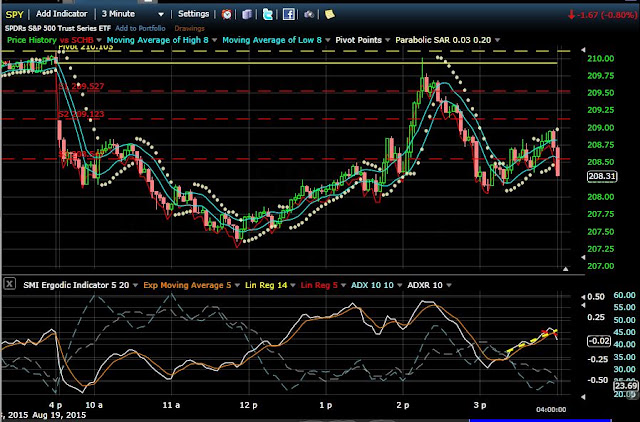
Task: Click the SPY ticker symbol field
Action: [x=14, y=14]
